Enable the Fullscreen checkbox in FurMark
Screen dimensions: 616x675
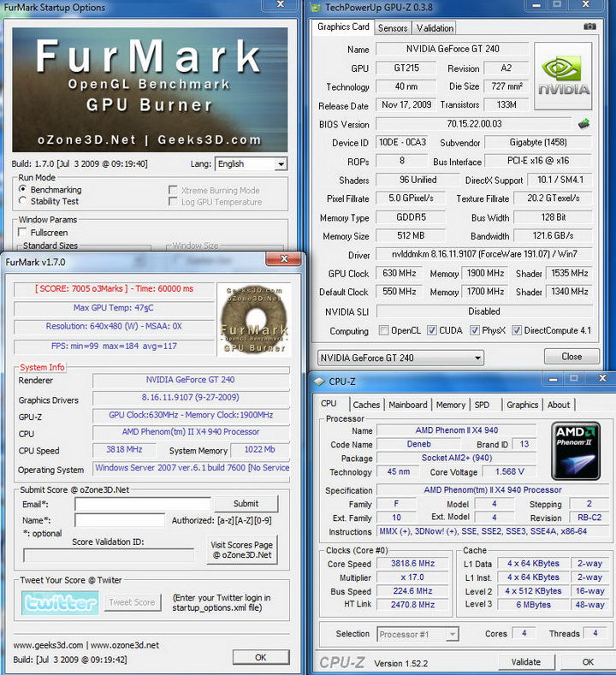pos(22,232)
